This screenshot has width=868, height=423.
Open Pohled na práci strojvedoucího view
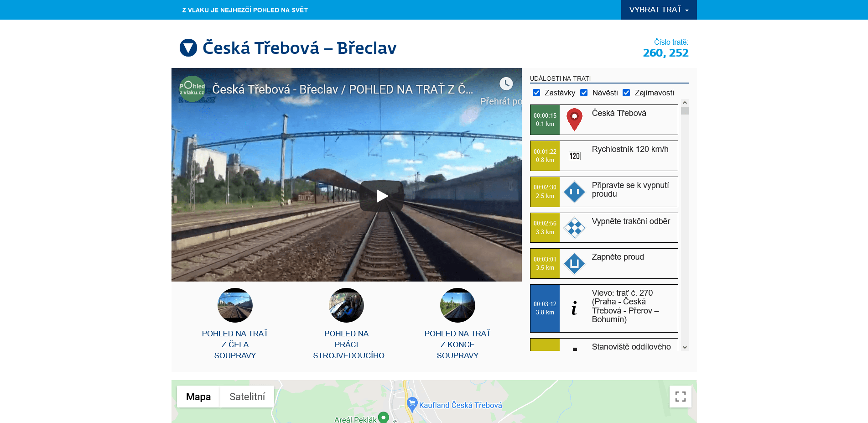pos(347,305)
